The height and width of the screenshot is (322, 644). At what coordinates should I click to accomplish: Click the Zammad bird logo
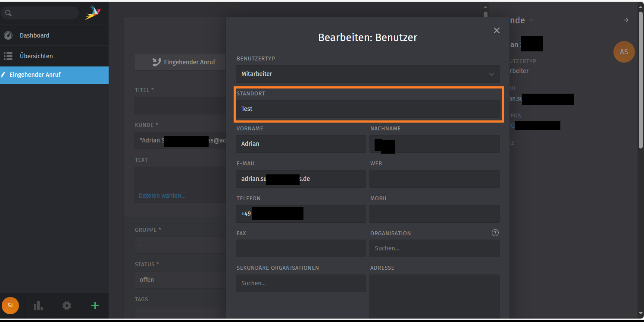93,13
